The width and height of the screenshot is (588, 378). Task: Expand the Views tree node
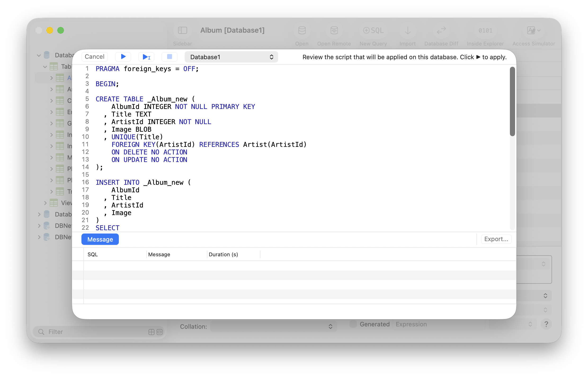pos(45,203)
